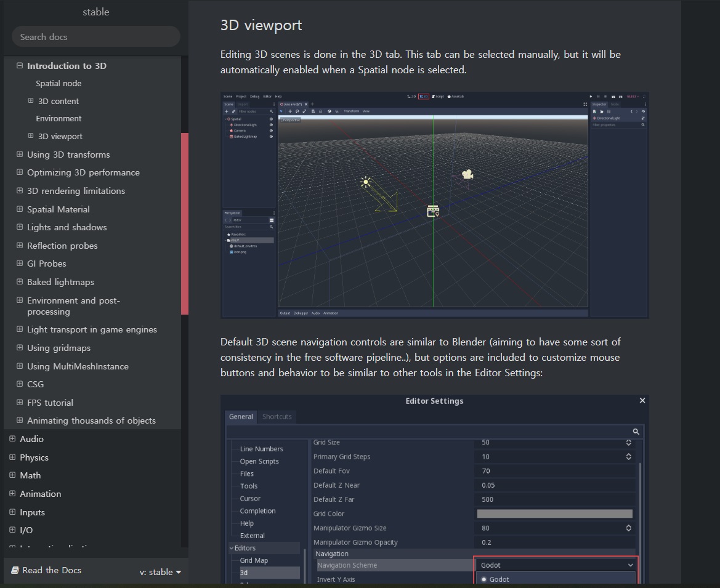
Task: Select Files in settings tree
Action: click(x=246, y=473)
